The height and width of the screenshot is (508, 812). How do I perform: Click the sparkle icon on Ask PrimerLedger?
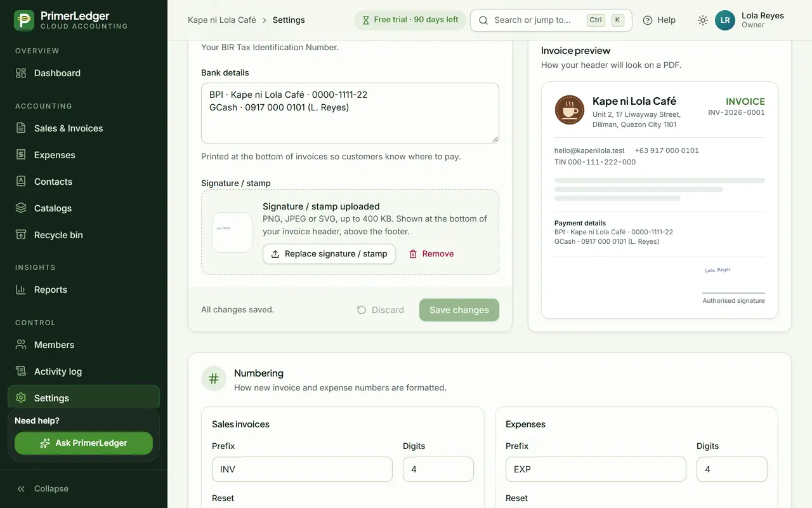tap(45, 443)
